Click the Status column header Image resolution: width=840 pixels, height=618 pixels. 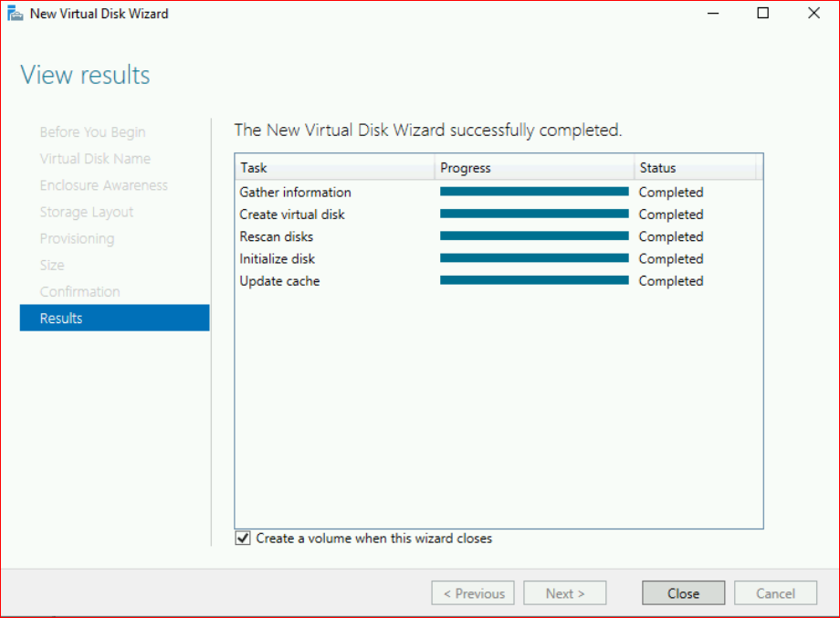[x=696, y=168]
